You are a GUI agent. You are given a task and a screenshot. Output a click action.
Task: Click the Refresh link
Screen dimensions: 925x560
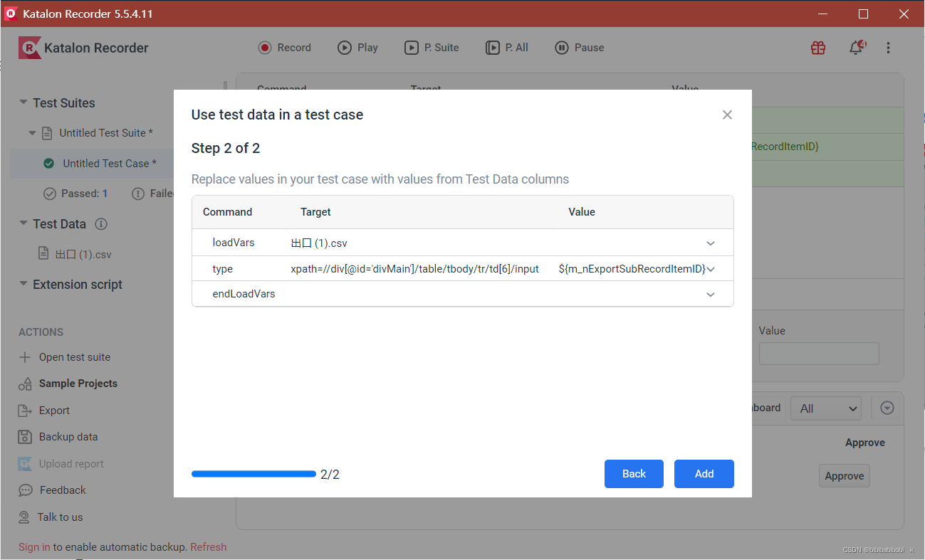coord(209,547)
